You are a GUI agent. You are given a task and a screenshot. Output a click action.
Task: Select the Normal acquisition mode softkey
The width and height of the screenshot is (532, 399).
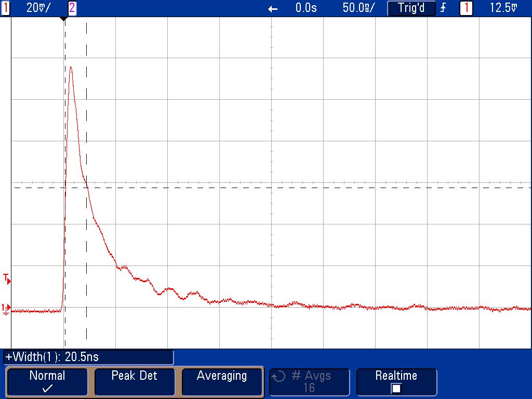pyautogui.click(x=47, y=382)
